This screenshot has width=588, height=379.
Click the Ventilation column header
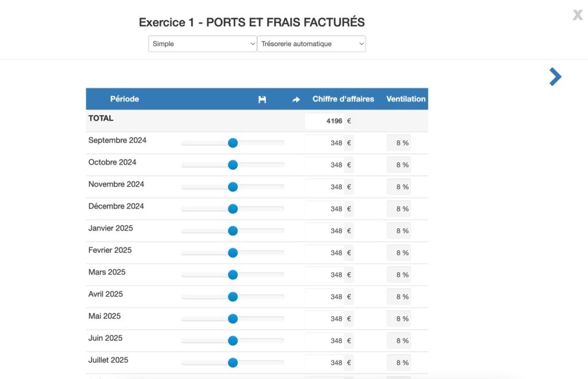[x=406, y=99]
